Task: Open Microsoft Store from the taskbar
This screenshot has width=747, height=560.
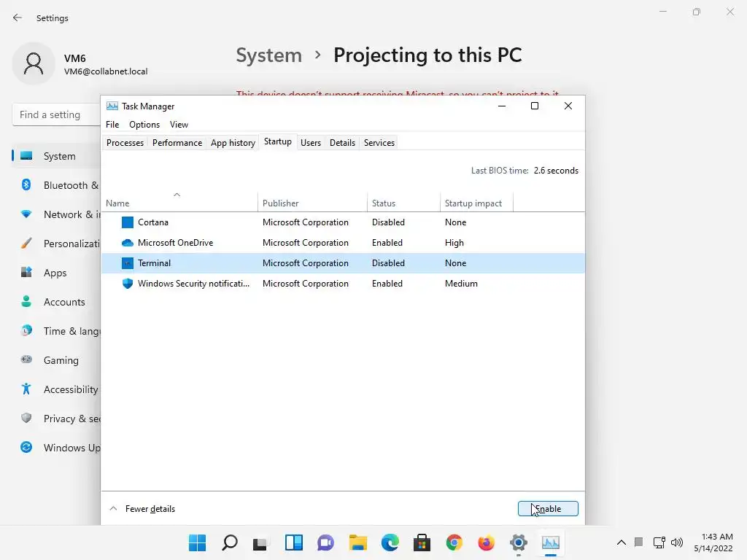Action: coord(422,542)
